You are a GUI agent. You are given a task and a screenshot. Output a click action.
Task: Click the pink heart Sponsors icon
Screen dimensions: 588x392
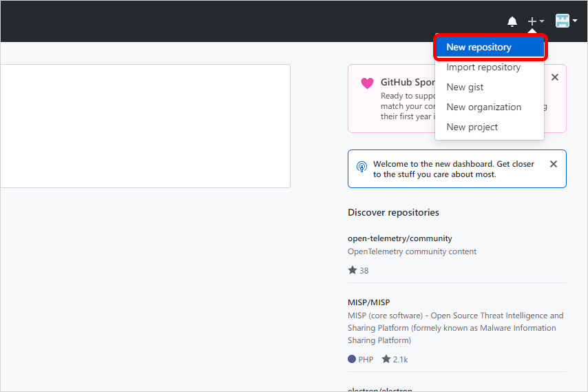pyautogui.click(x=367, y=83)
